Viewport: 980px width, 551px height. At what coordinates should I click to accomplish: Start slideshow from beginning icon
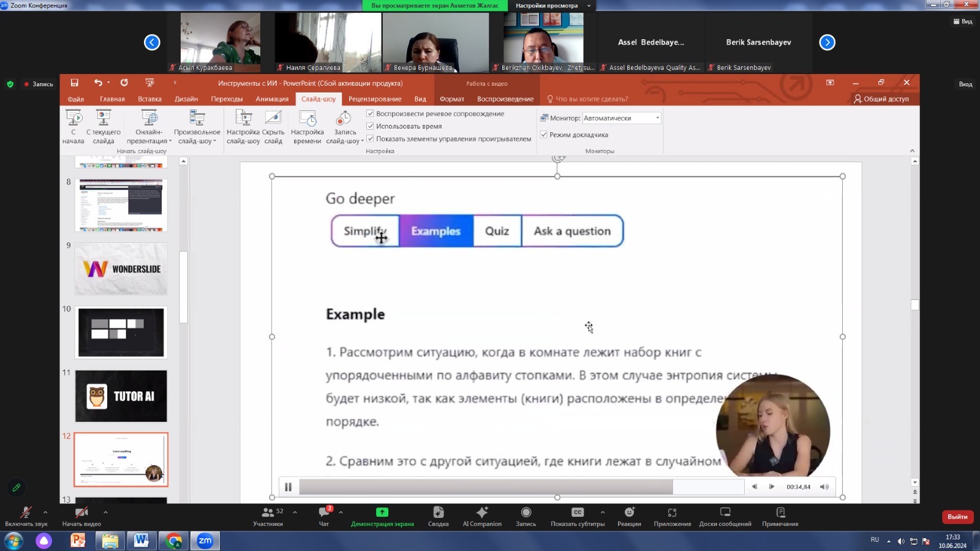pyautogui.click(x=73, y=118)
